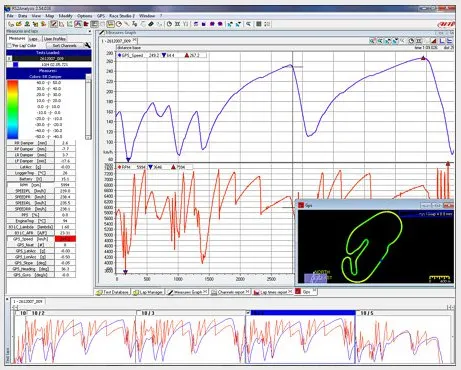
Task: Close the Measures and laps panel
Action: [89, 31]
